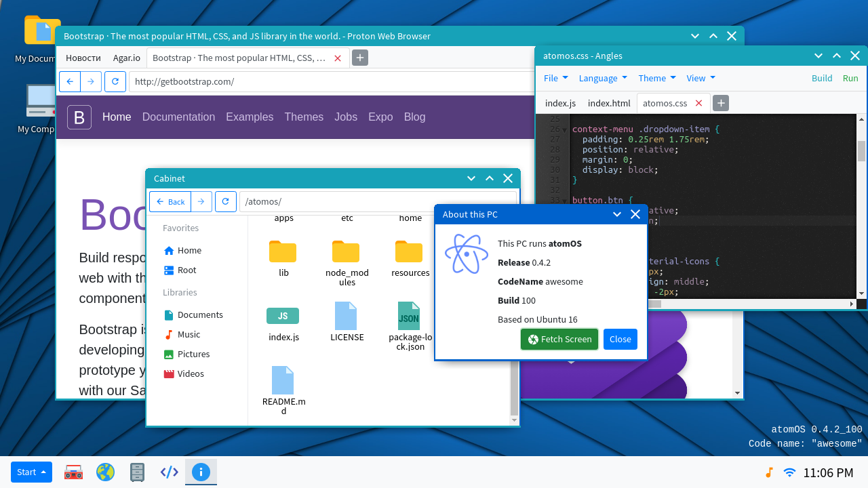Click the Wi-Fi icon in the system tray

point(789,472)
